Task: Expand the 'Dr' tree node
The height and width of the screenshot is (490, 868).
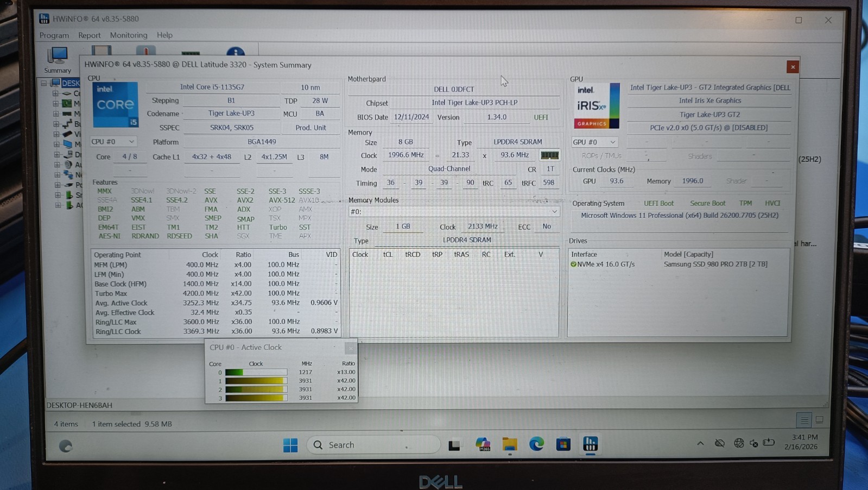Action: click(x=56, y=154)
